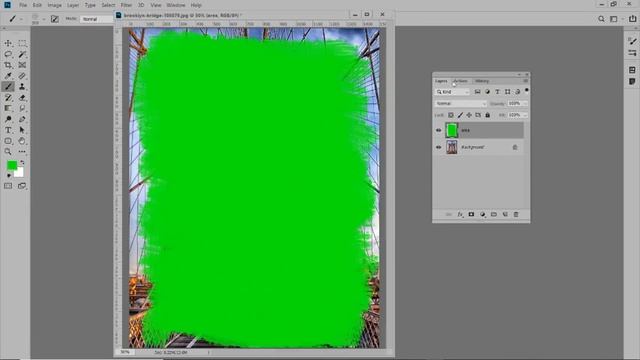Select the Brush tool in toolbox
The width and height of the screenshot is (640, 360).
[8, 87]
